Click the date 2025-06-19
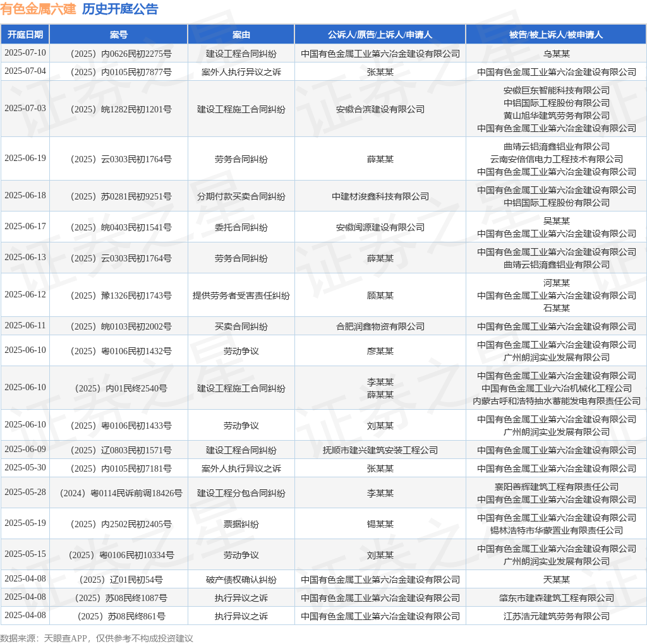This screenshot has height=644, width=647. 25,158
